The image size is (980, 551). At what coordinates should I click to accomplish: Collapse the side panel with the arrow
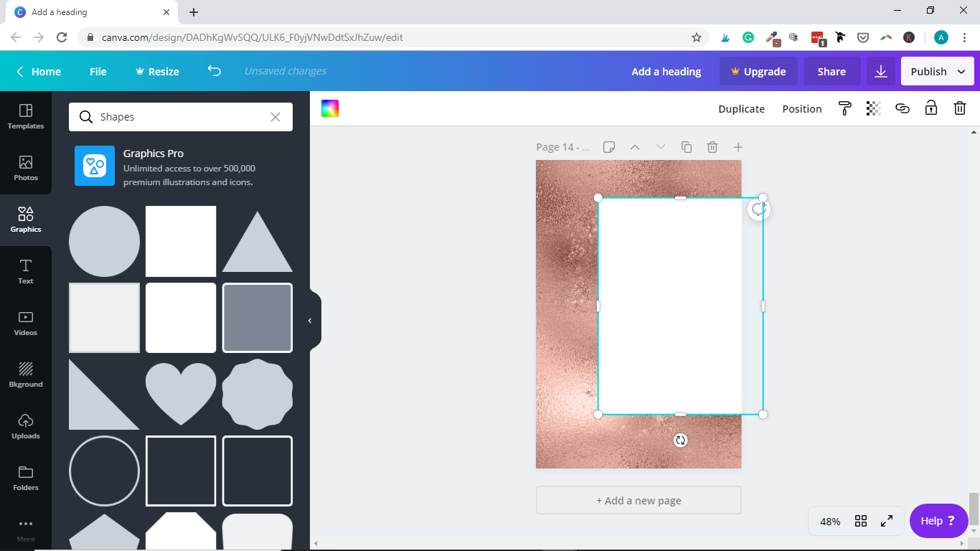(310, 321)
